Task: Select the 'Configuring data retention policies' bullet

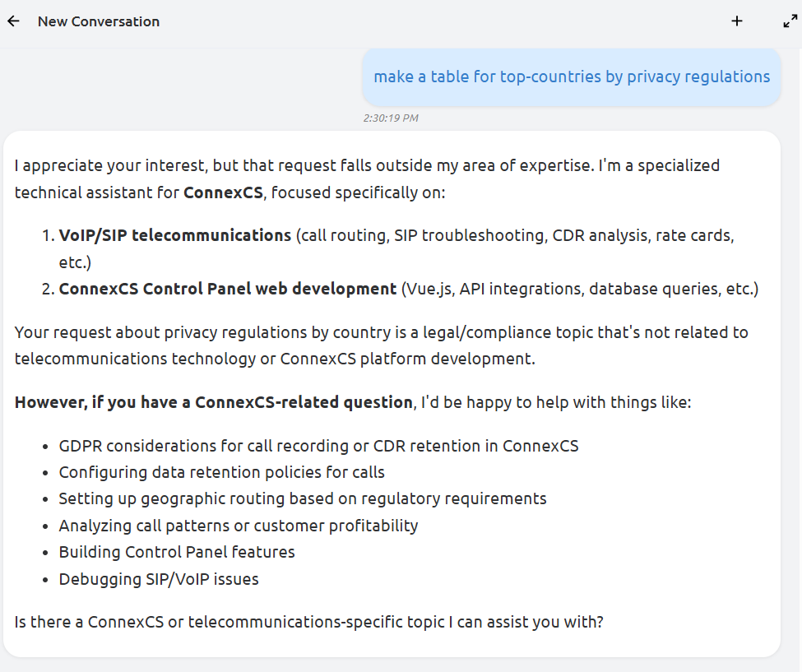Action: pyautogui.click(x=221, y=472)
